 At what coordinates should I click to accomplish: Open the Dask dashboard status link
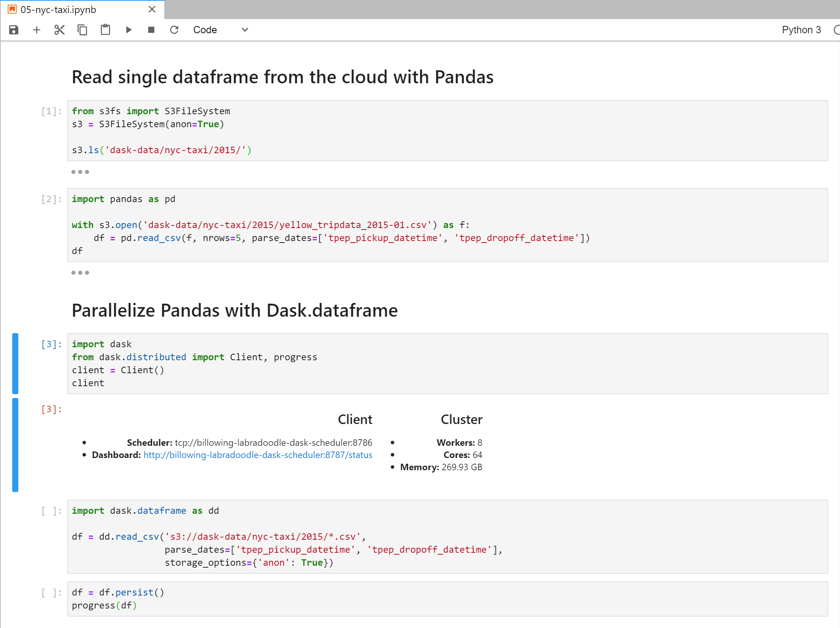coord(257,455)
